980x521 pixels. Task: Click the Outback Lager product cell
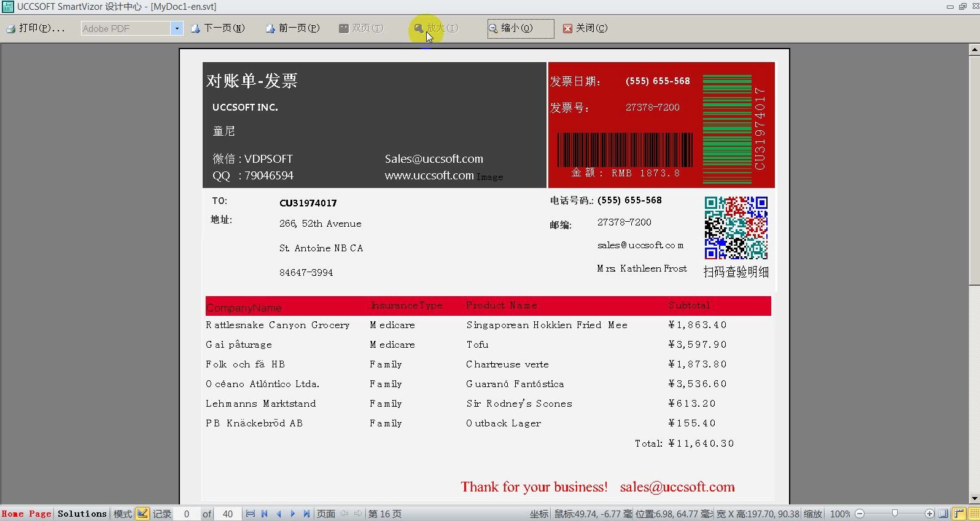pyautogui.click(x=504, y=423)
